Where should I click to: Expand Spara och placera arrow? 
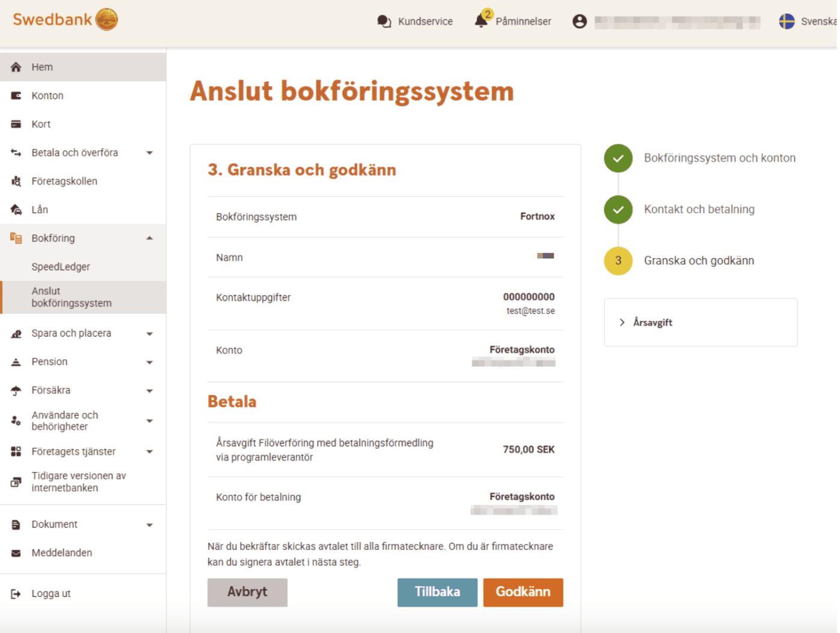click(150, 334)
